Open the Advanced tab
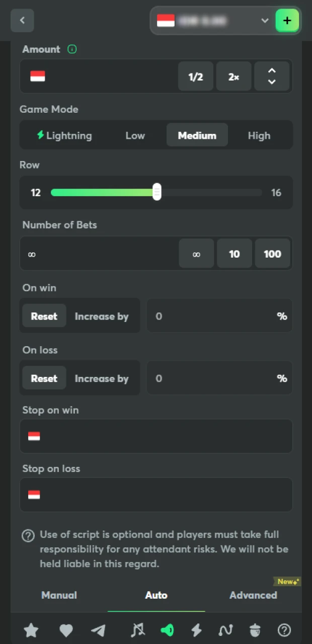The width and height of the screenshot is (312, 644). coord(253,595)
